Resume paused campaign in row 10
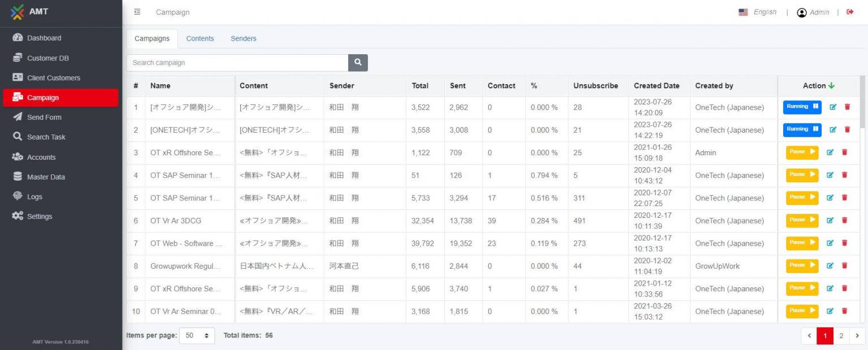This screenshot has height=350, width=868. click(x=802, y=311)
